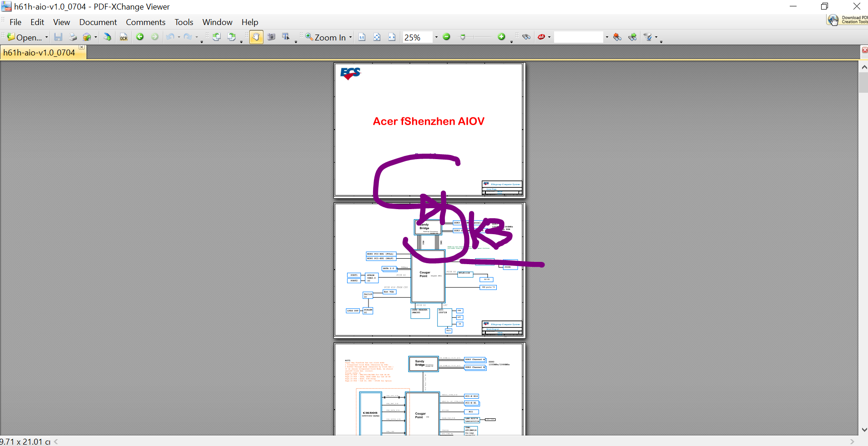Image resolution: width=868 pixels, height=446 pixels.
Task: Find next match binoculars icon
Action: pyautogui.click(x=632, y=37)
